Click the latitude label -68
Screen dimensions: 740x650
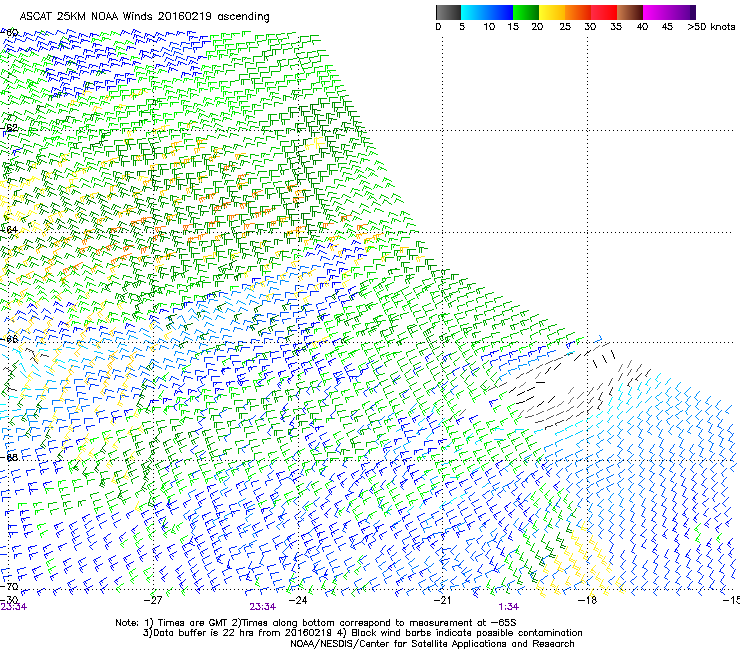8,457
